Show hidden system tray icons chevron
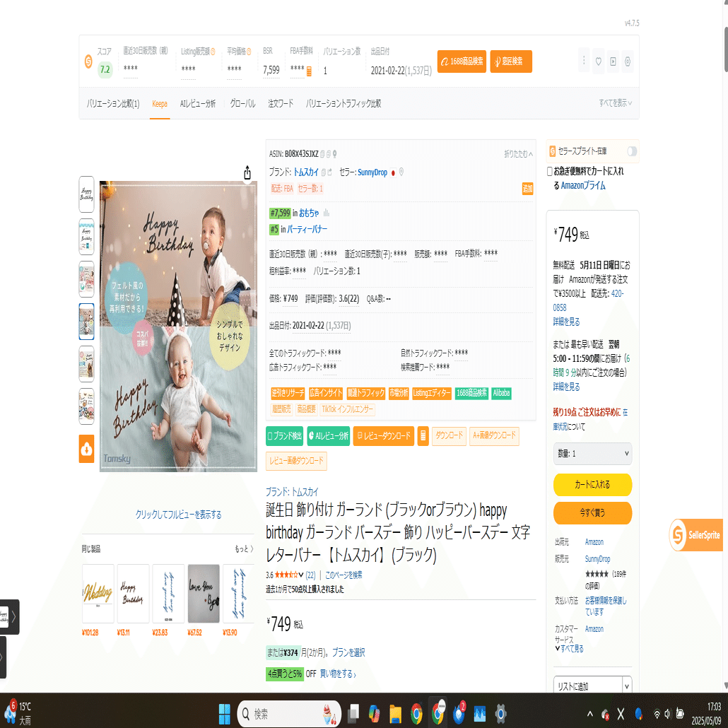 click(589, 714)
